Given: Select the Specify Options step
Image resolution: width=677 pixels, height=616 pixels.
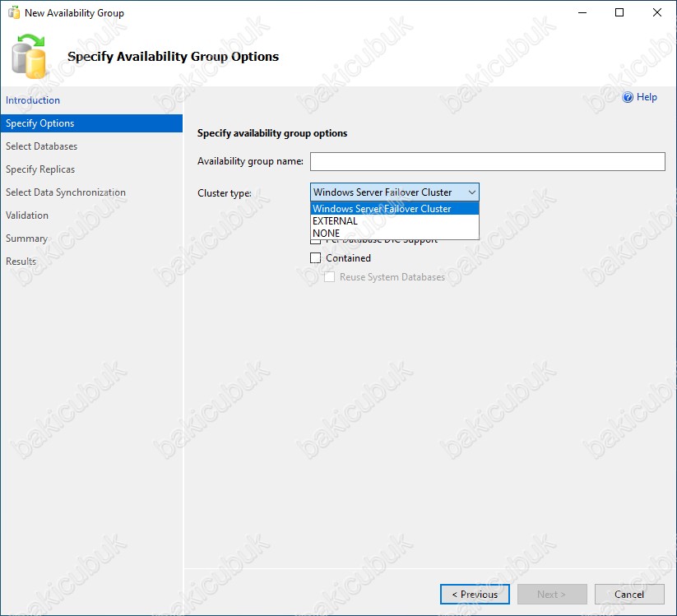Looking at the screenshot, I should tap(40, 123).
